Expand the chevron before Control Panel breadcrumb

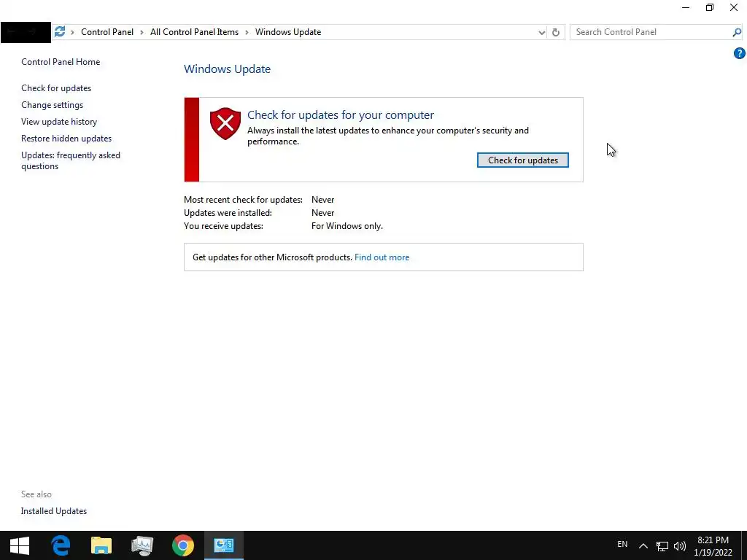tap(72, 32)
